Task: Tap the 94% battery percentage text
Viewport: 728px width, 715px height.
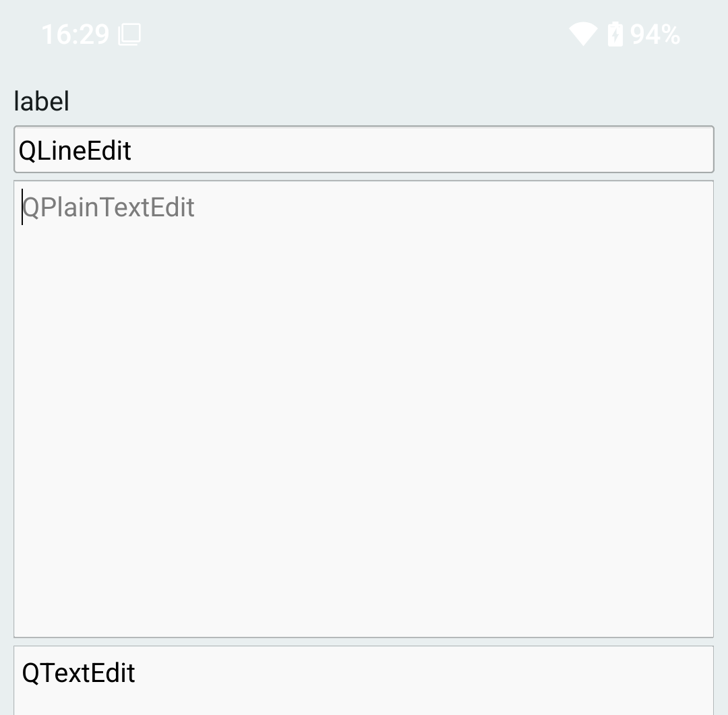Action: point(655,34)
